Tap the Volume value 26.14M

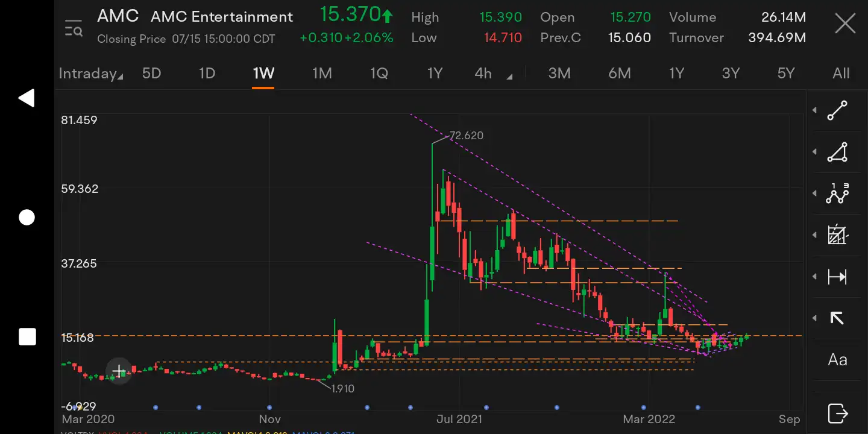[x=784, y=17]
